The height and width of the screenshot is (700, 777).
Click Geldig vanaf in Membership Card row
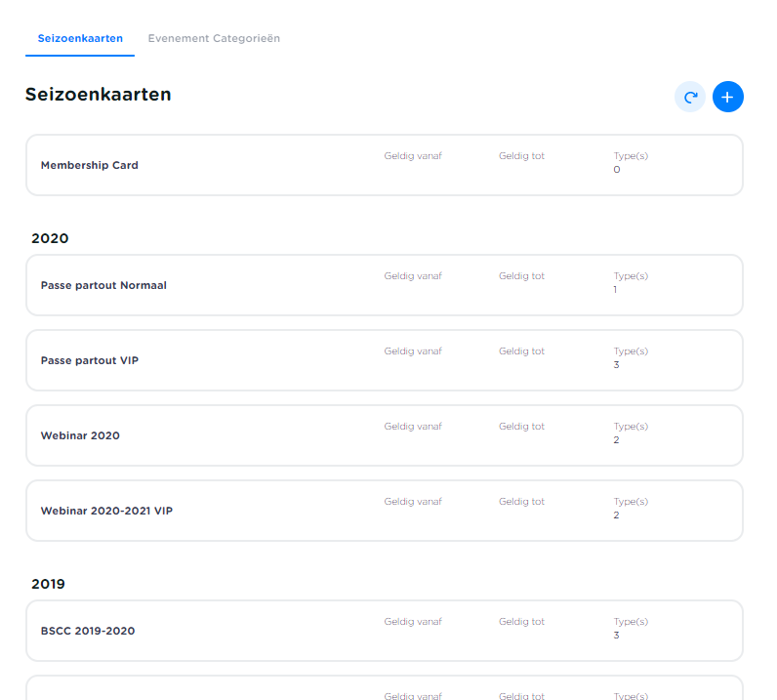tap(413, 156)
